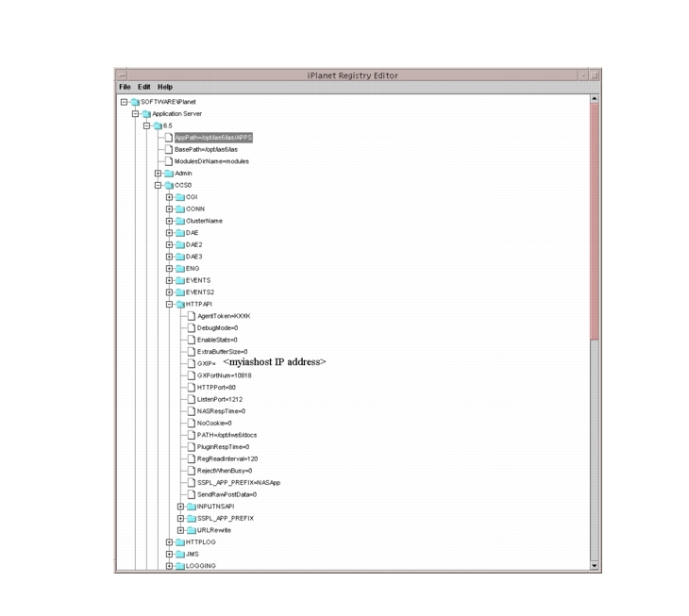Open the File menu

125,87
